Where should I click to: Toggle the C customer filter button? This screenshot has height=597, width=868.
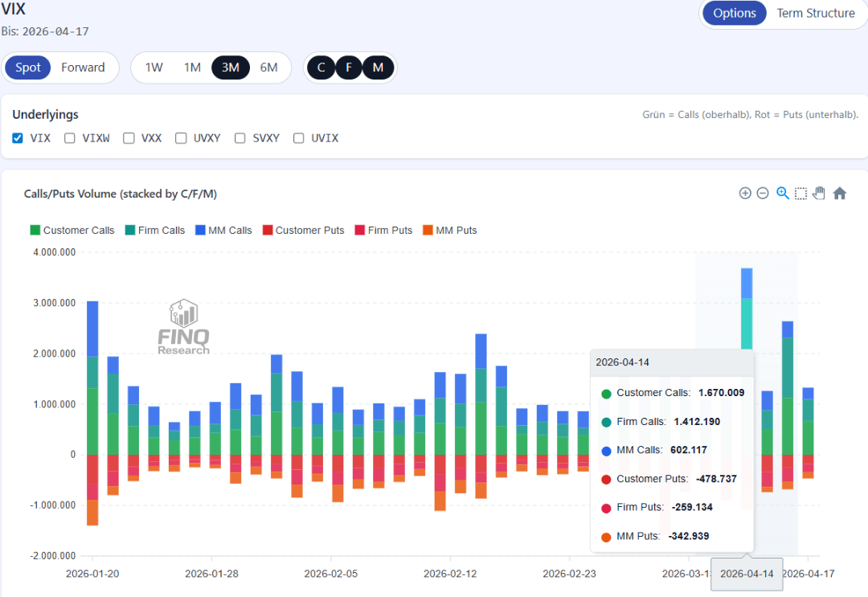coord(321,67)
